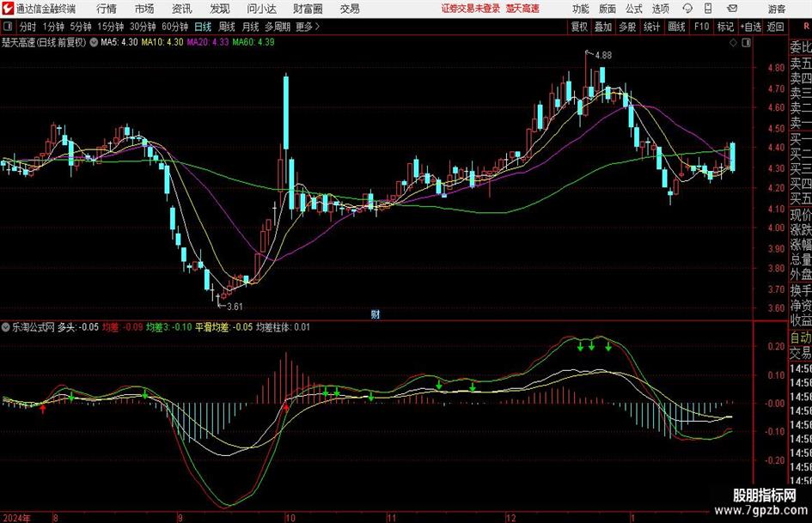
Task: Click the red 楚天高速 stock name
Action: click(522, 9)
